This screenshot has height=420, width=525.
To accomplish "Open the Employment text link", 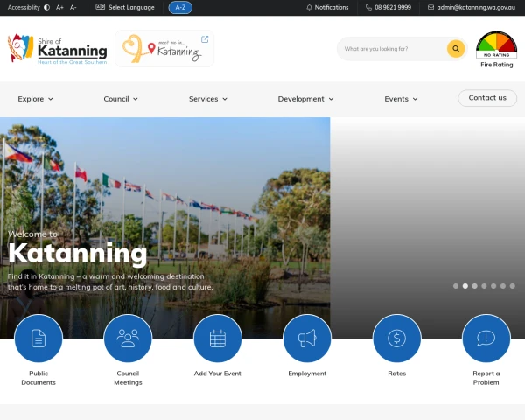I will [307, 374].
